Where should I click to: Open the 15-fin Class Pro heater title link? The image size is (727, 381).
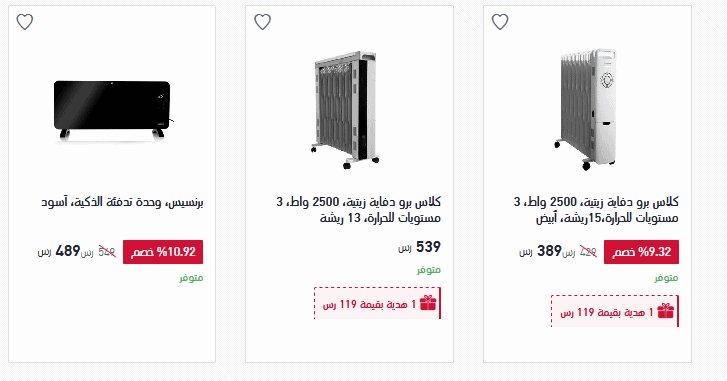[x=596, y=210]
